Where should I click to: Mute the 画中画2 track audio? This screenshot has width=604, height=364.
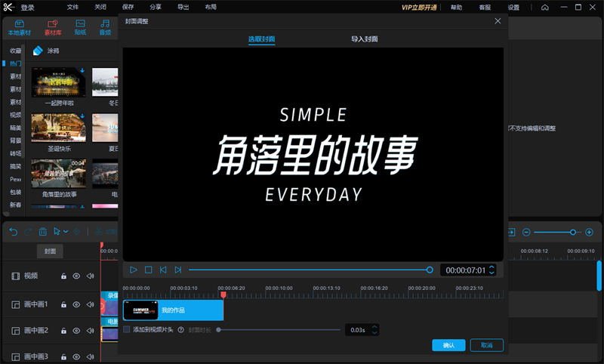click(90, 331)
